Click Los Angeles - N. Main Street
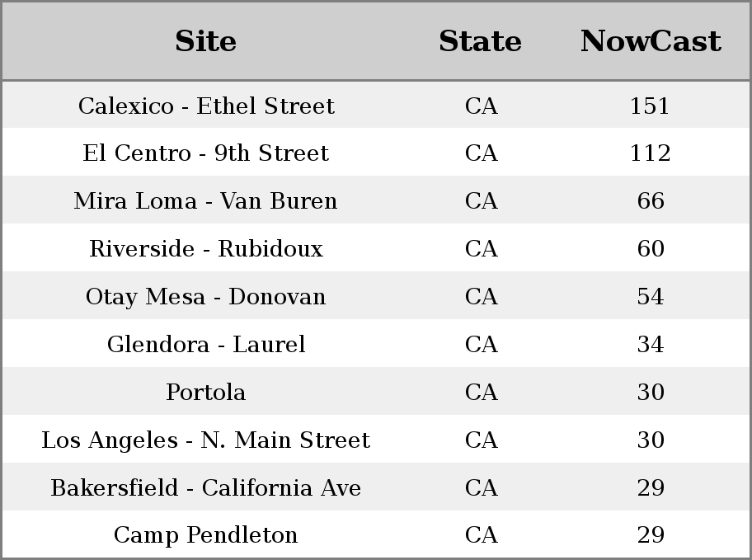Image resolution: width=752 pixels, height=560 pixels. click(206, 440)
